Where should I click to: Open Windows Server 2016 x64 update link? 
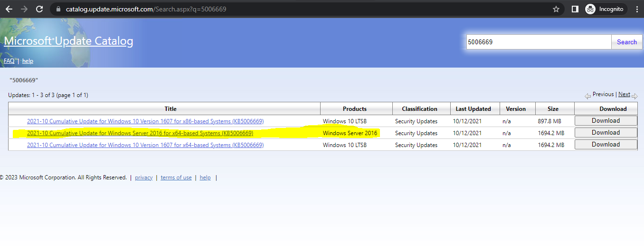click(140, 133)
